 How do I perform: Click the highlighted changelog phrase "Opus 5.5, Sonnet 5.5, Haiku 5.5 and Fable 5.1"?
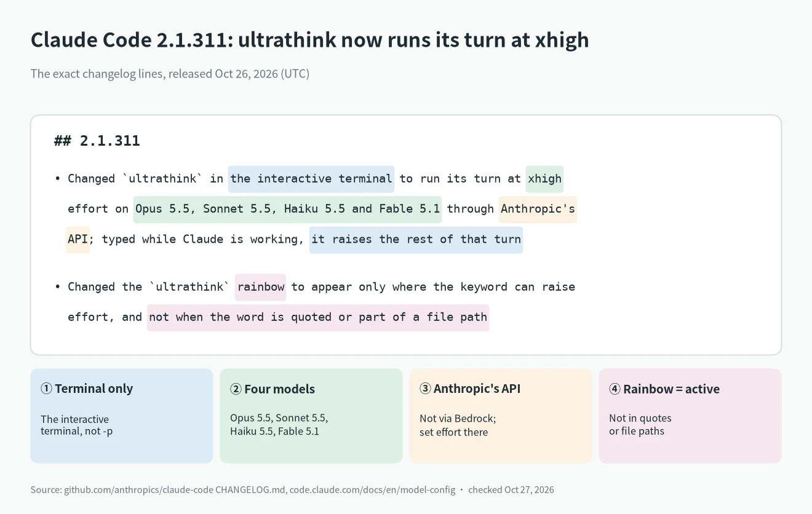pos(287,209)
